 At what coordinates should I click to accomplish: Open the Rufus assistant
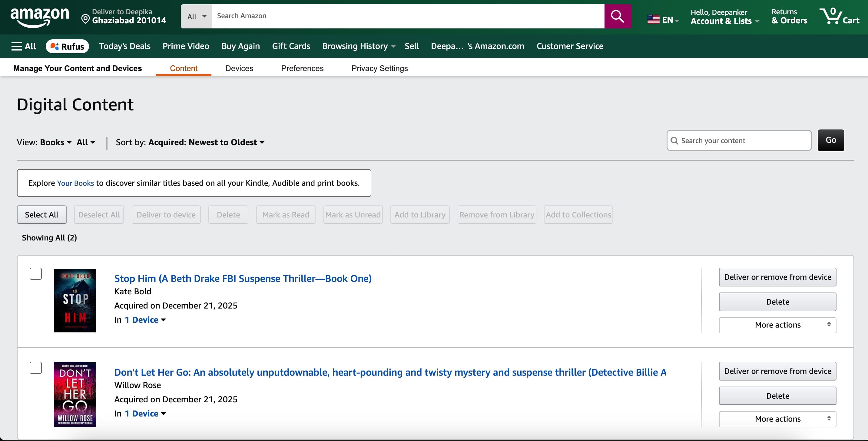coord(68,46)
